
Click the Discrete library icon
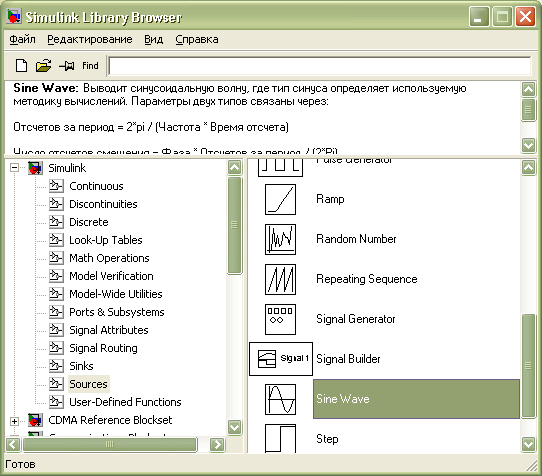pyautogui.click(x=56, y=222)
